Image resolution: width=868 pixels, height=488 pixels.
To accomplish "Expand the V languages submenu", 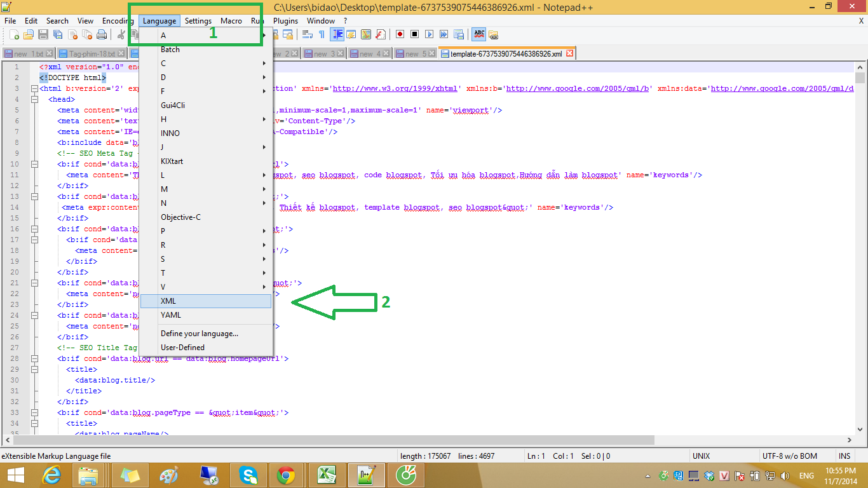I will click(207, 287).
